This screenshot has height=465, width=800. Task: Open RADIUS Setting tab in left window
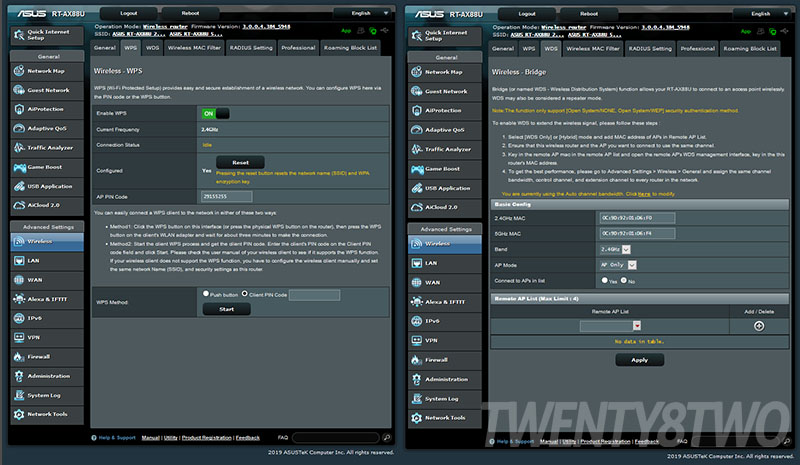point(251,48)
